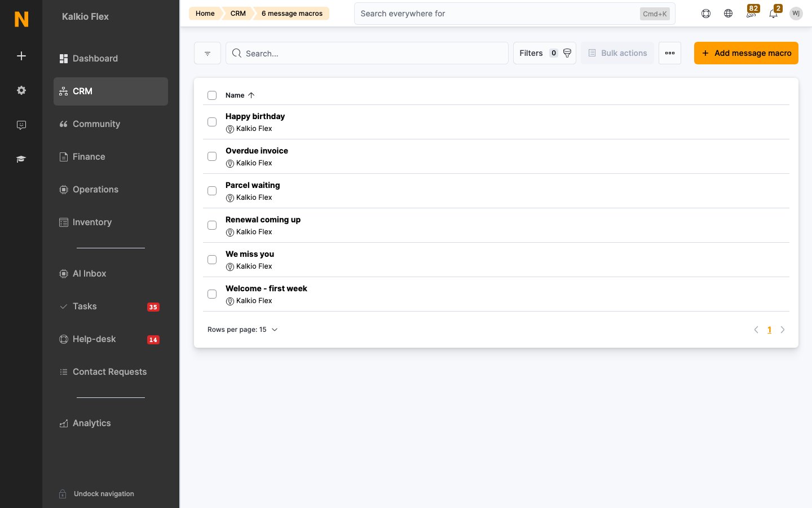The image size is (812, 508).
Task: Open Tasks in the sidebar
Action: coord(111,306)
